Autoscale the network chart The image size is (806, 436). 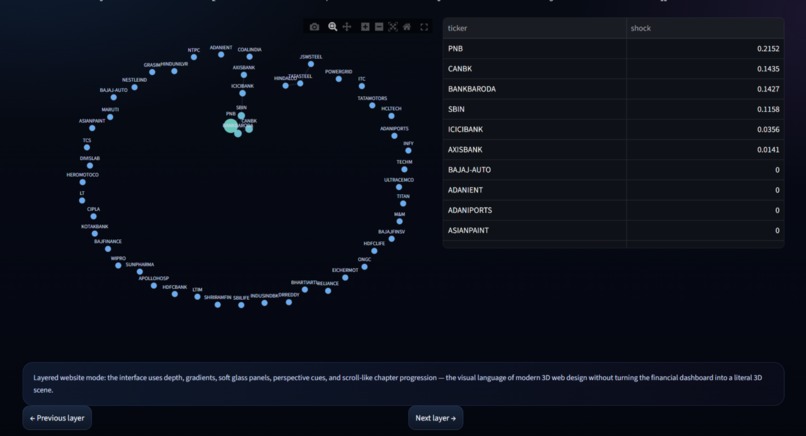coord(393,27)
